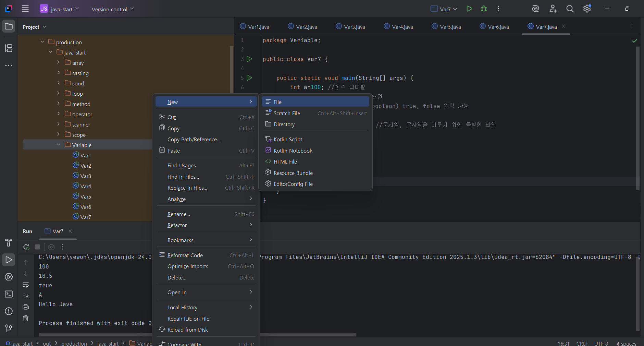
Task: Open the Structure tool window
Action: 9,48
